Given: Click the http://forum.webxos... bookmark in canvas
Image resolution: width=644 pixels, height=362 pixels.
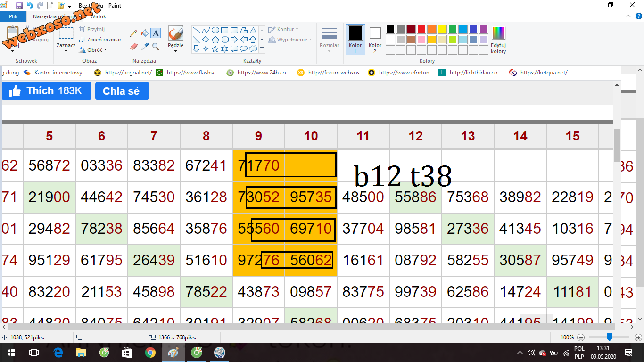Looking at the screenshot, I should click(330, 73).
